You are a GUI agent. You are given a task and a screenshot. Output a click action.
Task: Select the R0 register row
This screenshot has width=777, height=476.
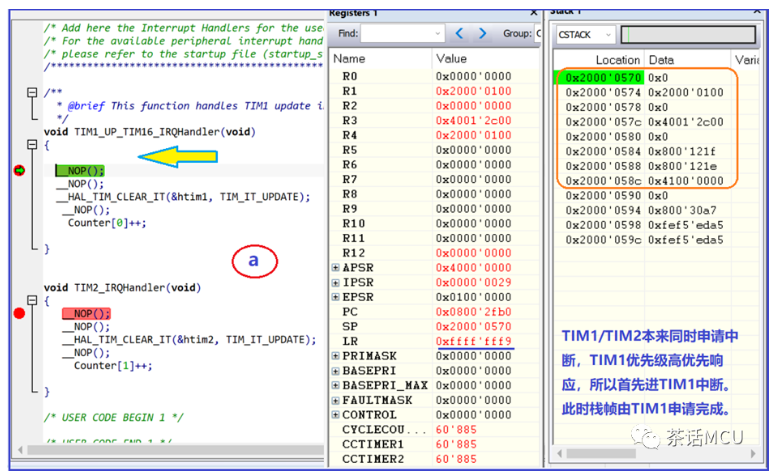pyautogui.click(x=436, y=76)
